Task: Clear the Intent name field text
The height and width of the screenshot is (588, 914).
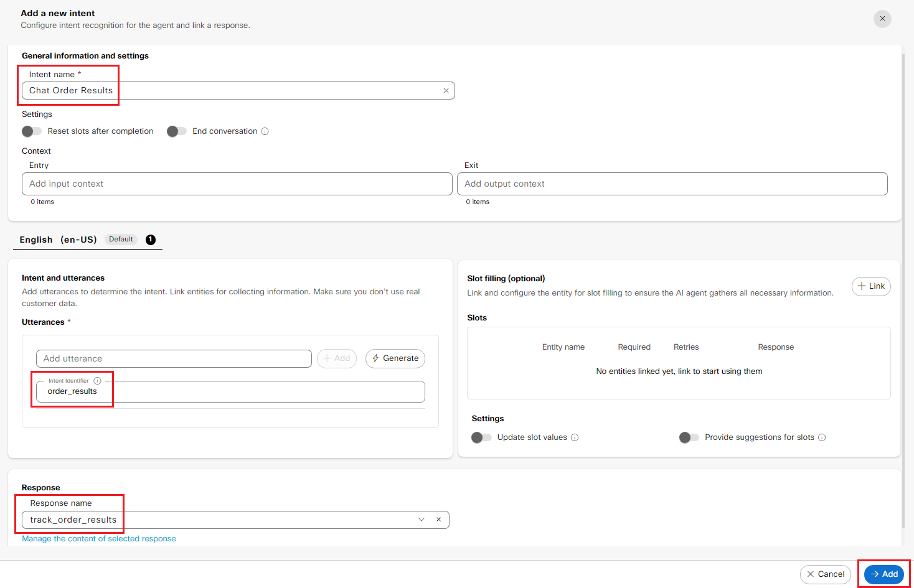Action: coord(446,91)
